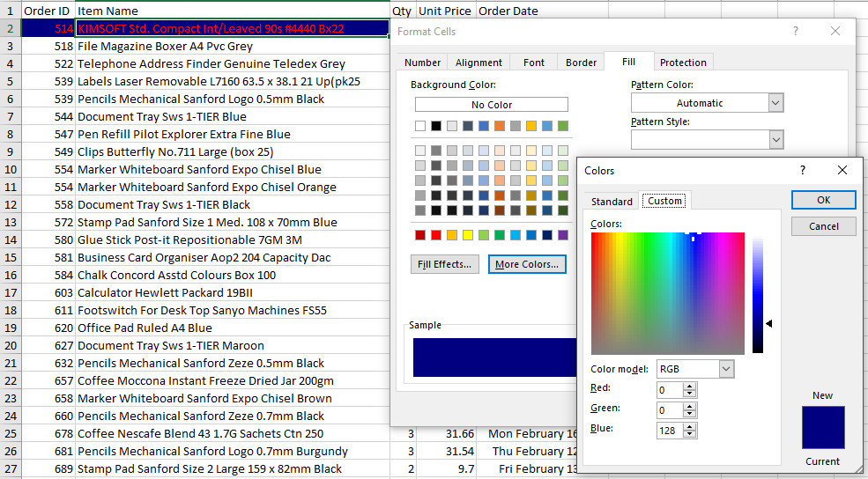Image resolution: width=868 pixels, height=479 pixels.
Task: Select cell 'File Magazine Boxer A4 Pvc Grey'
Action: point(233,46)
